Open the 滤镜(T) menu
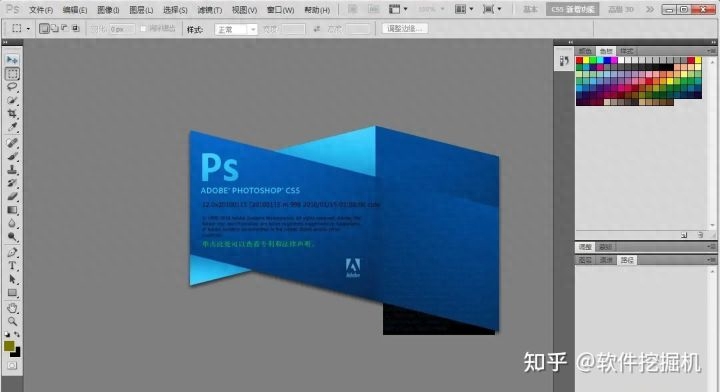The image size is (720, 392). pyautogui.click(x=209, y=10)
